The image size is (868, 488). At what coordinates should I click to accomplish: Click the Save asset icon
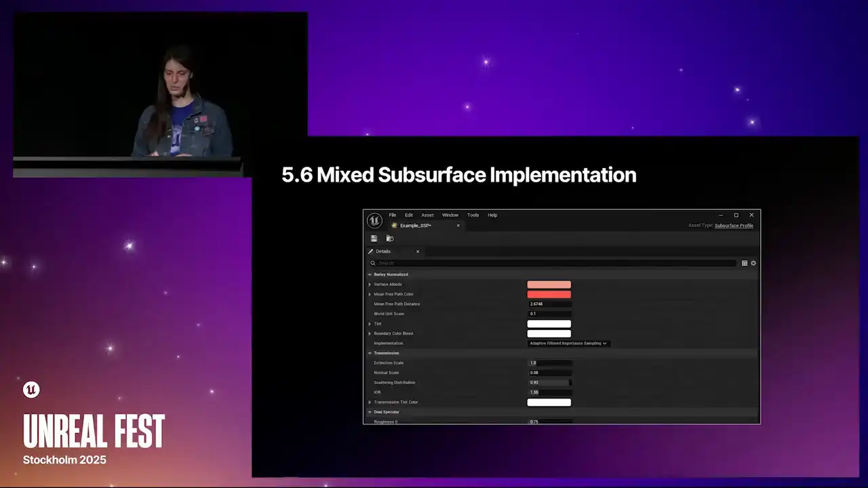click(x=374, y=239)
